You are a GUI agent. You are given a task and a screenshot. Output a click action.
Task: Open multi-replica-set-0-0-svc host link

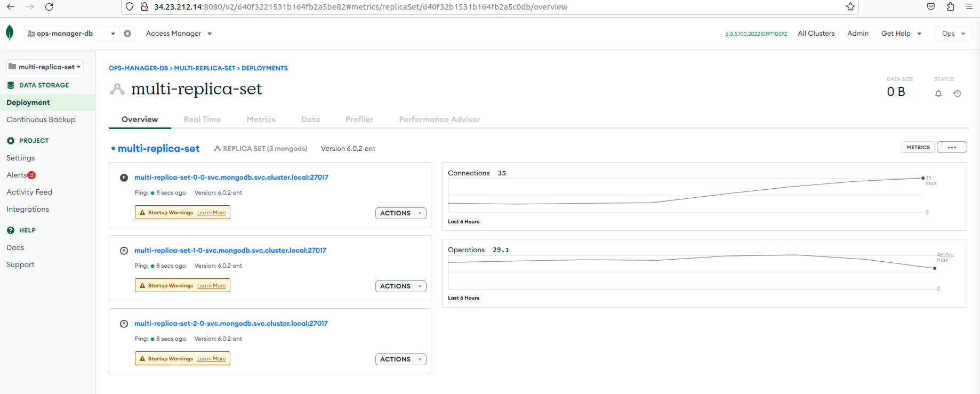231,178
